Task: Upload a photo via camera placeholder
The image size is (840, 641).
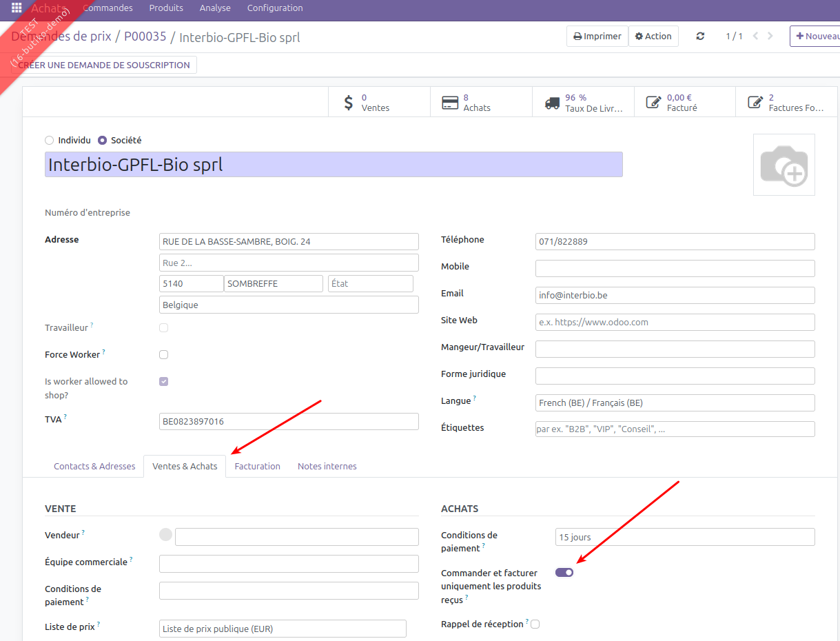Action: pos(783,165)
